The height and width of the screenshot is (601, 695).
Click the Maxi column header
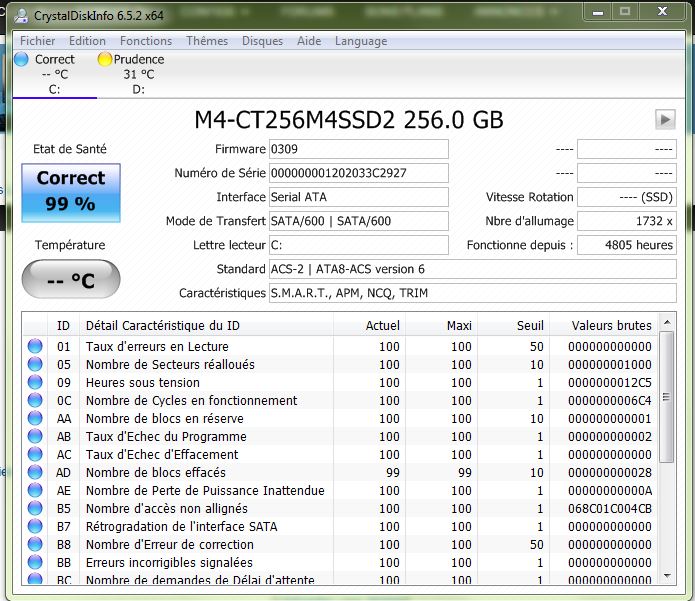pyautogui.click(x=441, y=326)
